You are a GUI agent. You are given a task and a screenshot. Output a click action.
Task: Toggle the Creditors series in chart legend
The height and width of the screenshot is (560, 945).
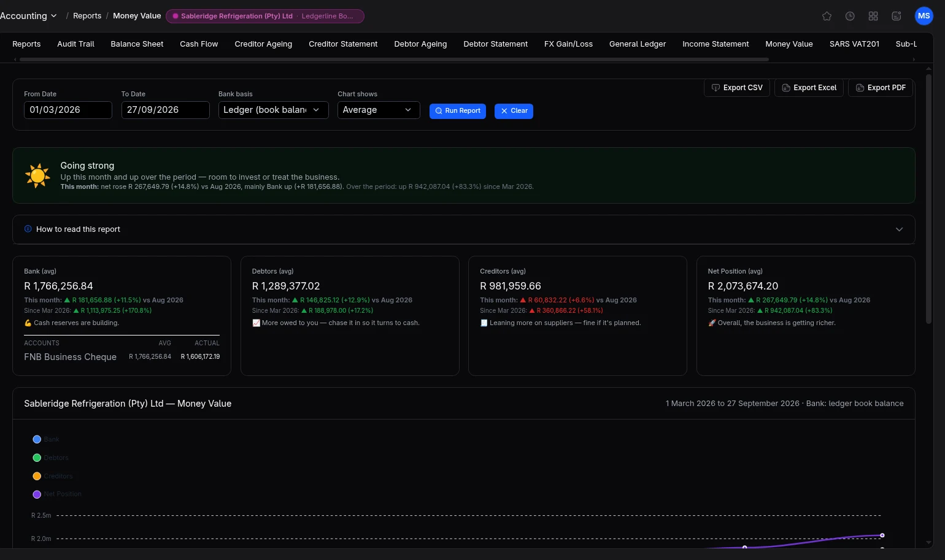(52, 476)
